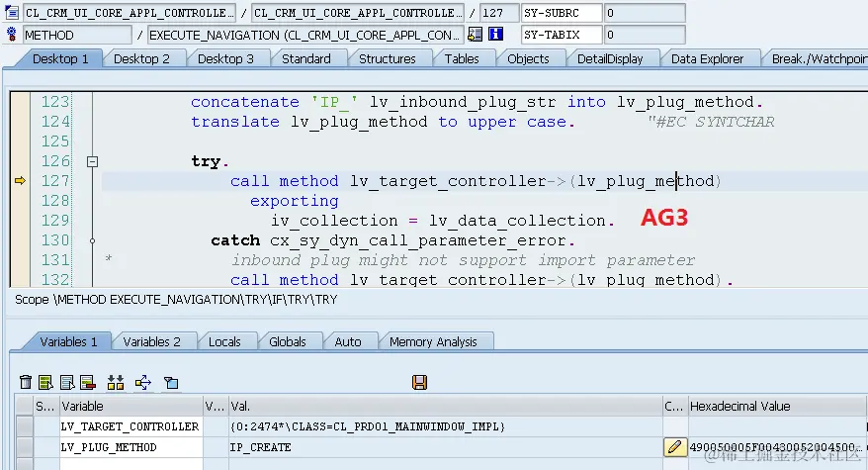Delete variables with the trash icon
Screen dimensions: 868x470
coord(26,382)
